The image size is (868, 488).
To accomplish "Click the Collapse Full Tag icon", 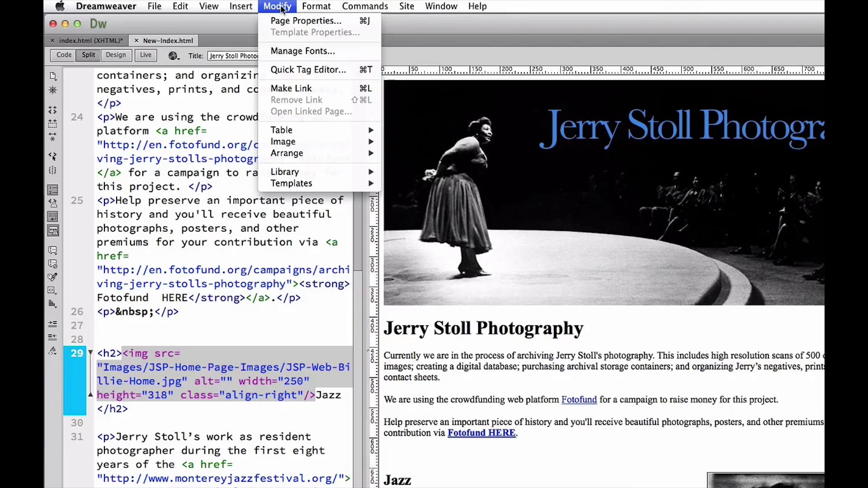I will [x=53, y=110].
